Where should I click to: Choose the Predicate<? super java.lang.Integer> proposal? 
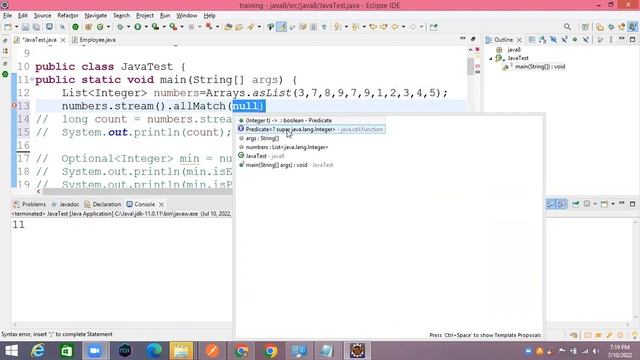pos(311,129)
